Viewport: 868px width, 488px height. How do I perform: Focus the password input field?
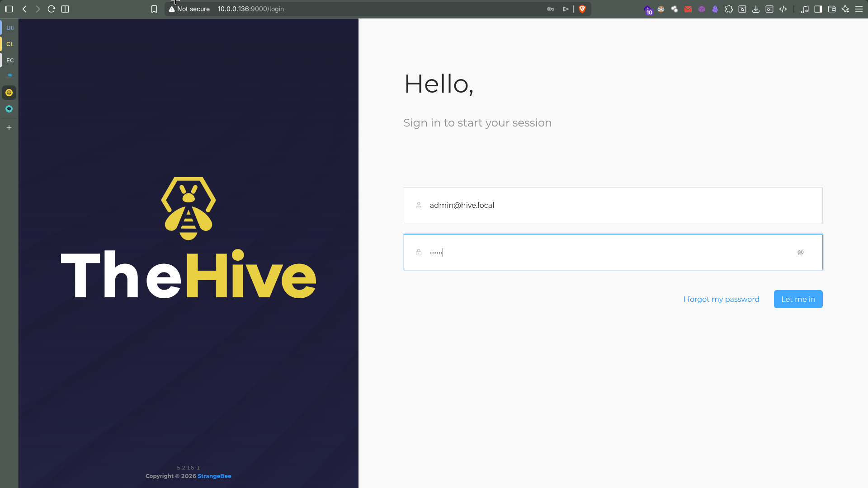[x=613, y=252]
